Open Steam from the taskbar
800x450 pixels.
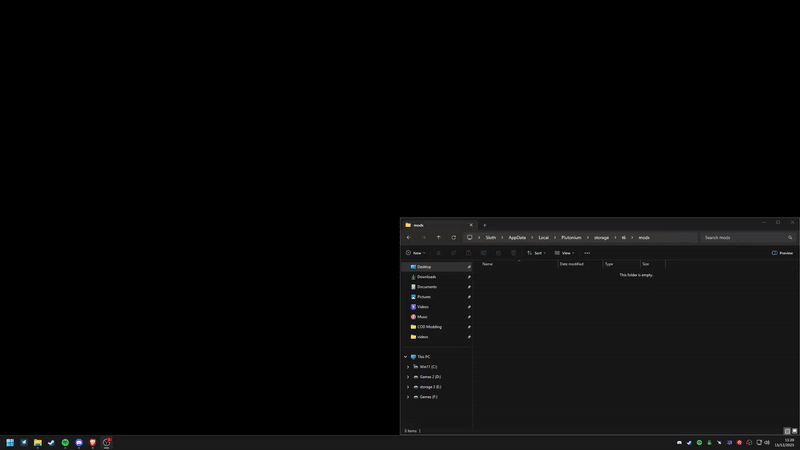coord(52,443)
